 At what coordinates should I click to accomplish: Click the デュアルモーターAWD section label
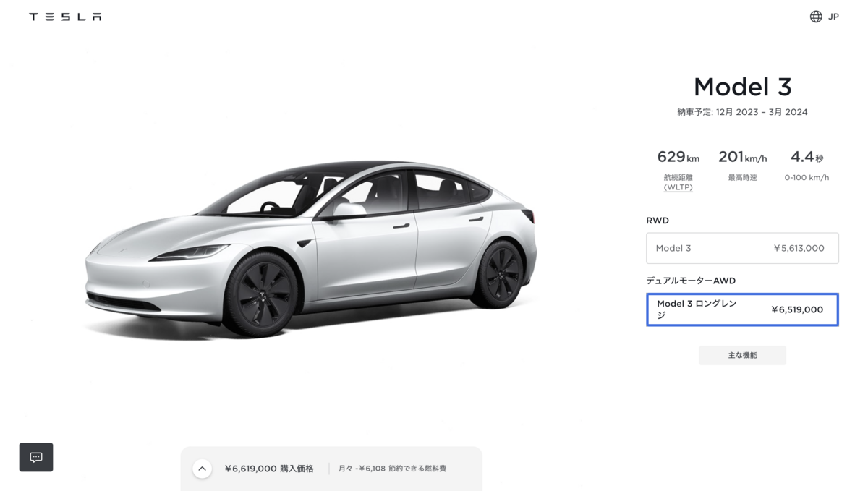[x=691, y=281]
